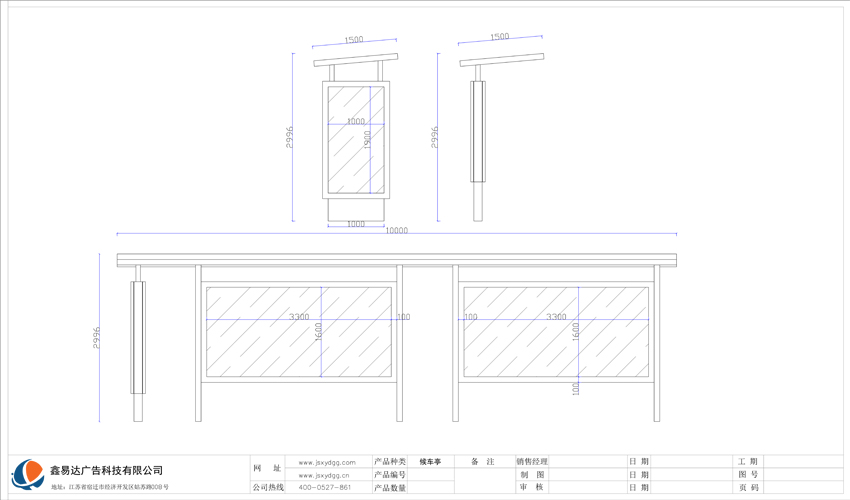
Task: Select the company address line under the name
Action: coord(110,487)
